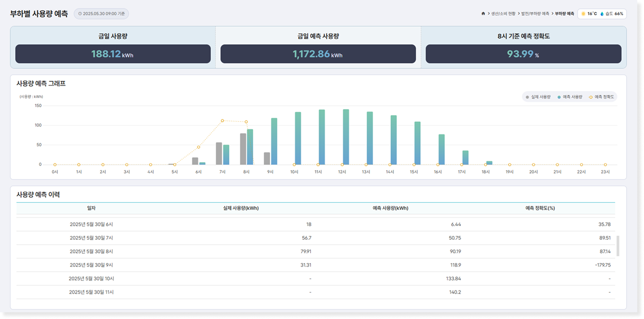This screenshot has height=319, width=644.
Task: Click the clock icon beside 2025.05.30 timestamp
Action: point(80,14)
